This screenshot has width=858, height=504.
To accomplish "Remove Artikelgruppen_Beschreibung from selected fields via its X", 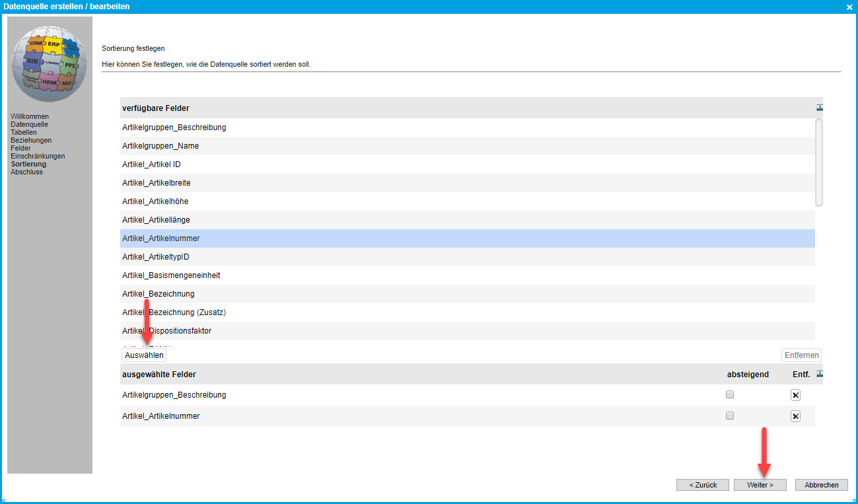I will [x=795, y=395].
